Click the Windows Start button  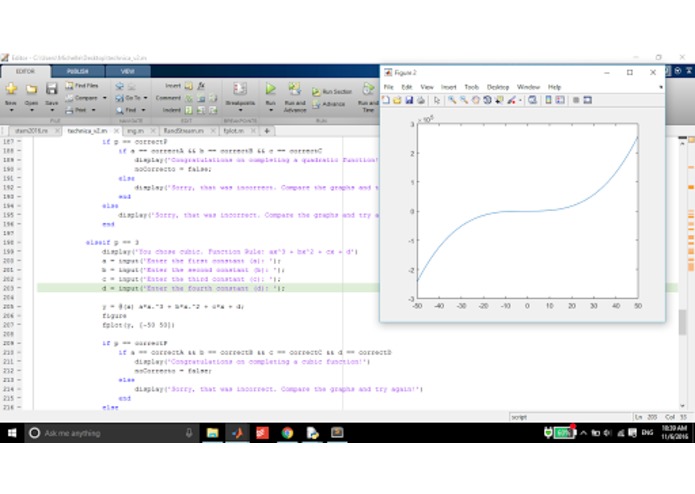12,433
